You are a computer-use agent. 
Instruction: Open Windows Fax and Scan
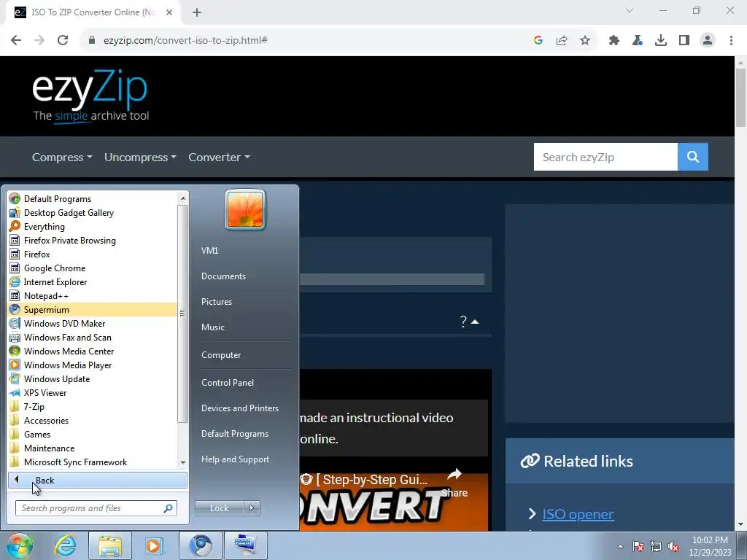93,337
